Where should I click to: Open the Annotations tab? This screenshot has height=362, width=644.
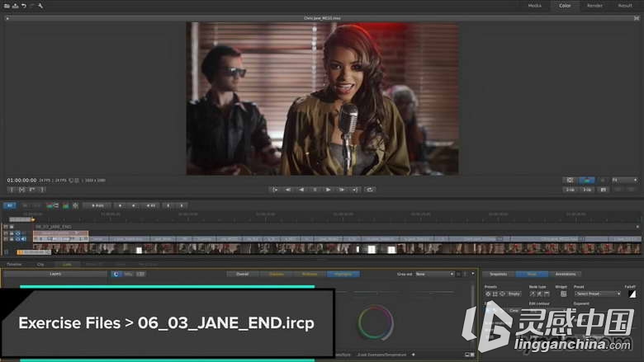(x=565, y=274)
